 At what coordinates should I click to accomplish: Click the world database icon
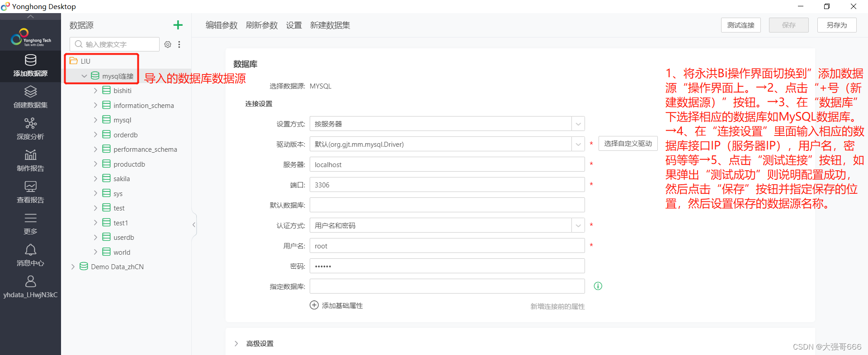click(x=106, y=252)
